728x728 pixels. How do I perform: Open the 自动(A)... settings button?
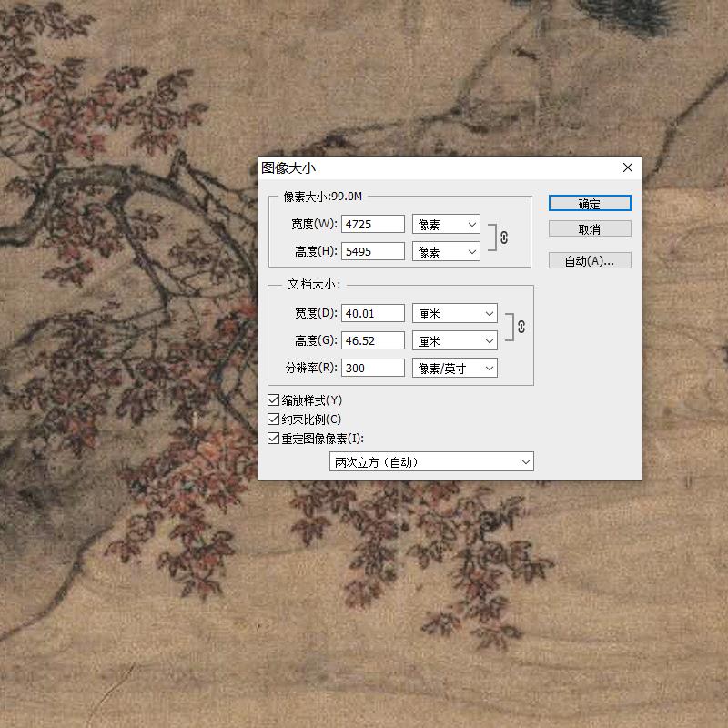click(x=590, y=260)
